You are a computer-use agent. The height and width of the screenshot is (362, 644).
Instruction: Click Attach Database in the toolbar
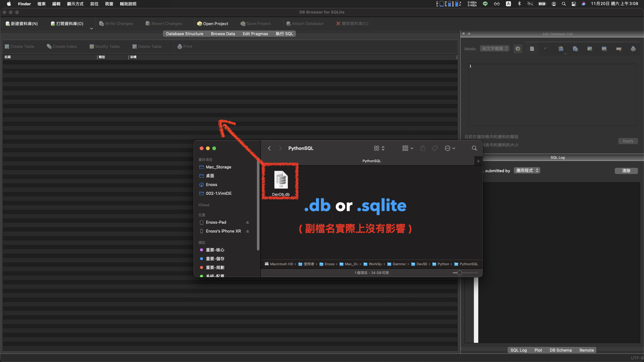pos(305,23)
